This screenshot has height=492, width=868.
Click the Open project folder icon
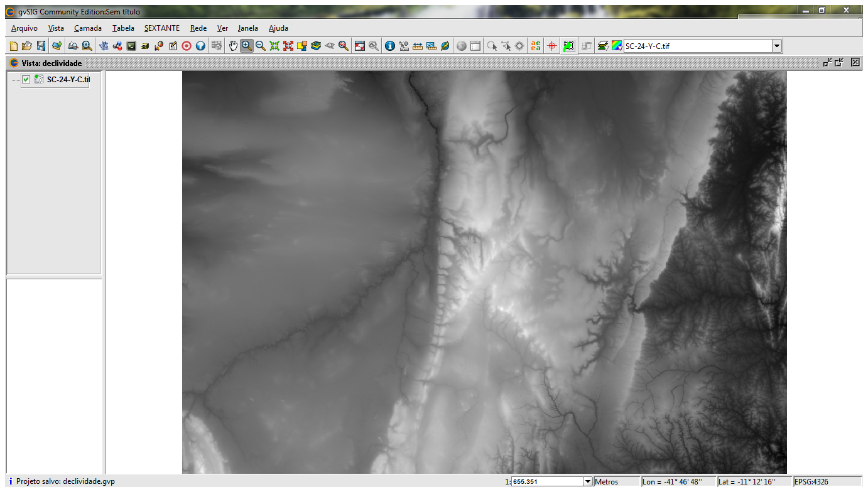pos(27,46)
